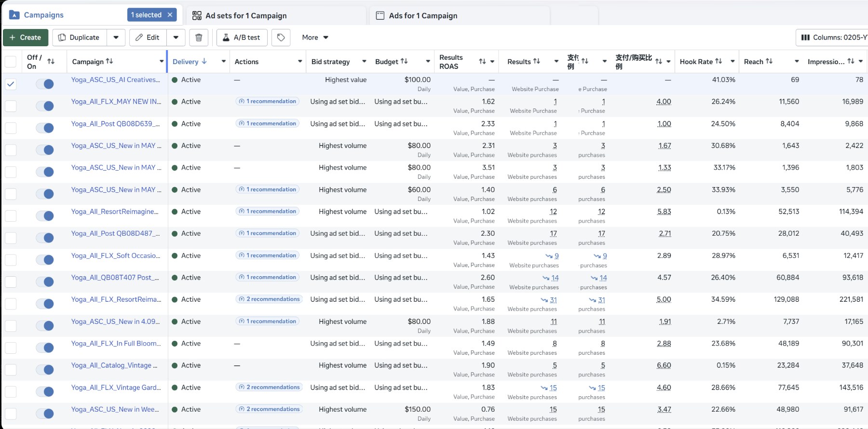Sort by Reach column arrows
Viewport: 868px width, 429px height.
click(x=769, y=61)
